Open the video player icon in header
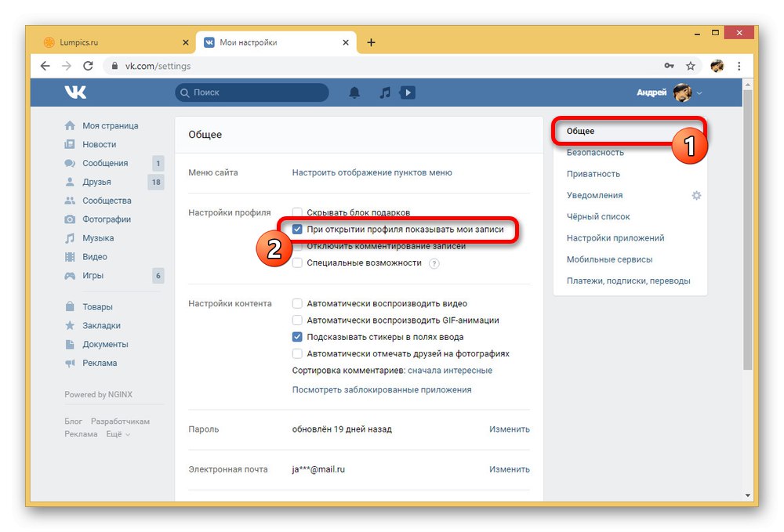This screenshot has height=532, width=784. click(x=408, y=92)
